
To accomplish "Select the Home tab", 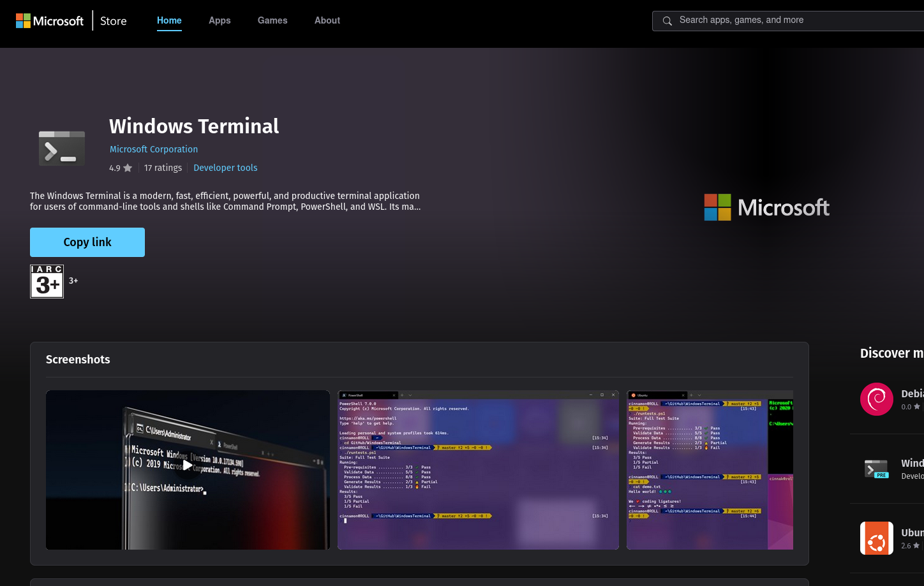I will point(169,20).
